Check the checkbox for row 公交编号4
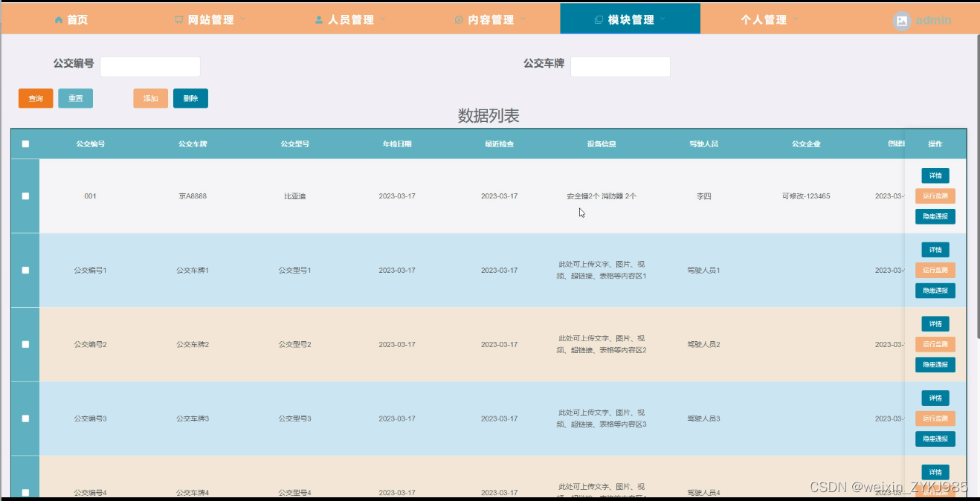 pyautogui.click(x=25, y=492)
